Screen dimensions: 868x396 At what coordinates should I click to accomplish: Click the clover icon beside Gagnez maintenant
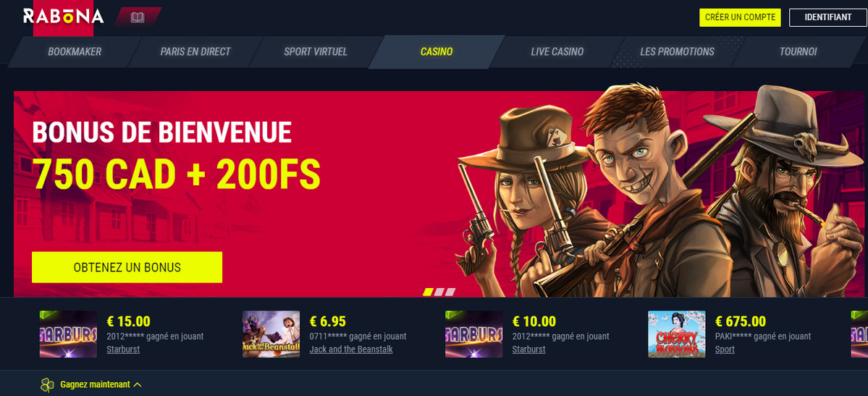[47, 384]
